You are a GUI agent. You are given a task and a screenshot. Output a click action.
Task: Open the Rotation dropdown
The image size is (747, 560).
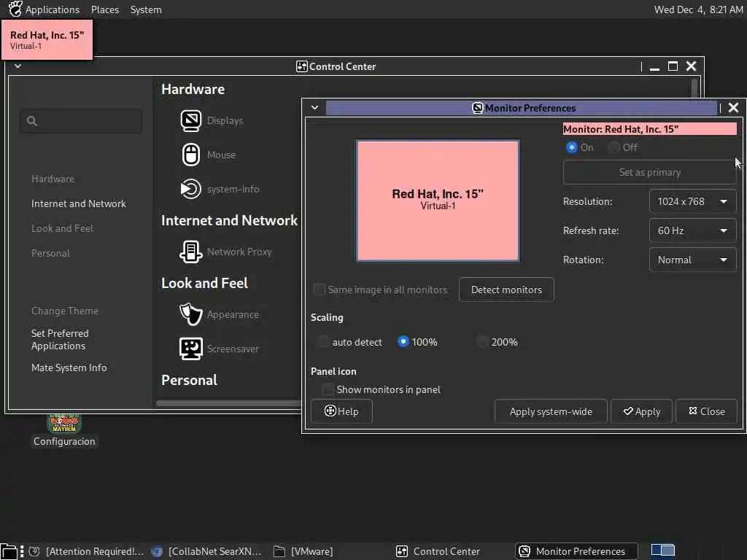pos(693,260)
